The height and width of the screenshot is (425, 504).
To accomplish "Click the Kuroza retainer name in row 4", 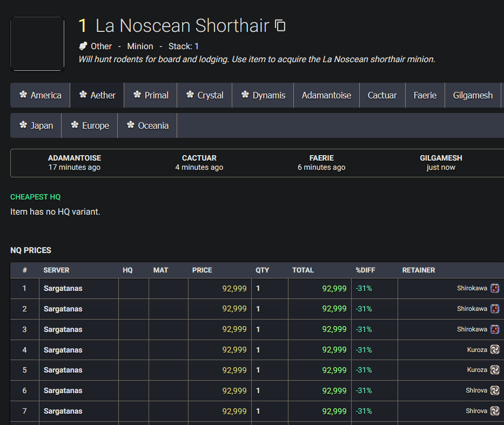I will click(x=477, y=350).
